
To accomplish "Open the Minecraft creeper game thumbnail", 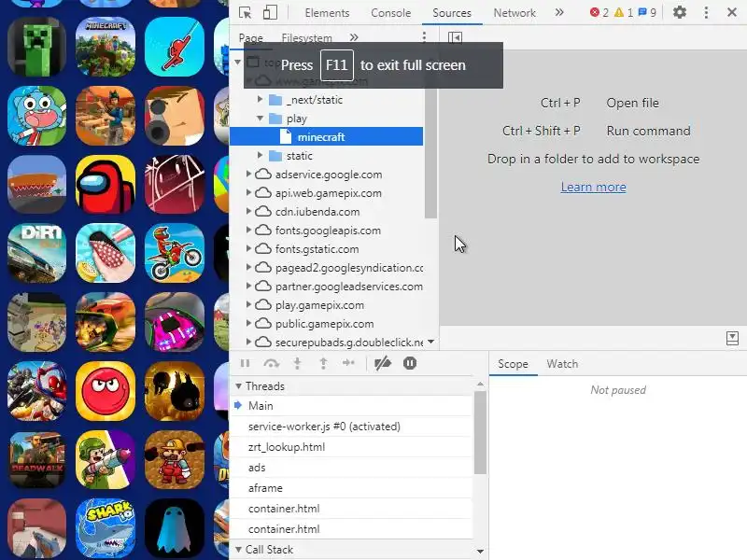I will pos(36,47).
